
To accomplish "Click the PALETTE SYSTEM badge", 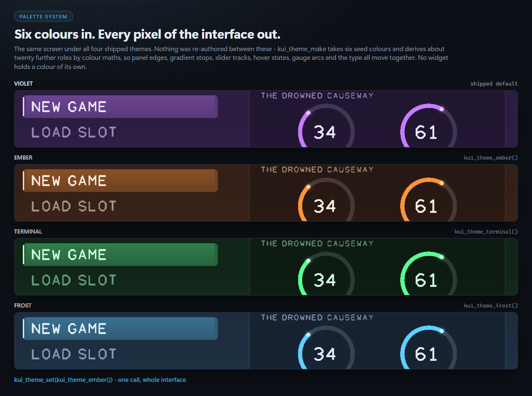I will [x=44, y=17].
